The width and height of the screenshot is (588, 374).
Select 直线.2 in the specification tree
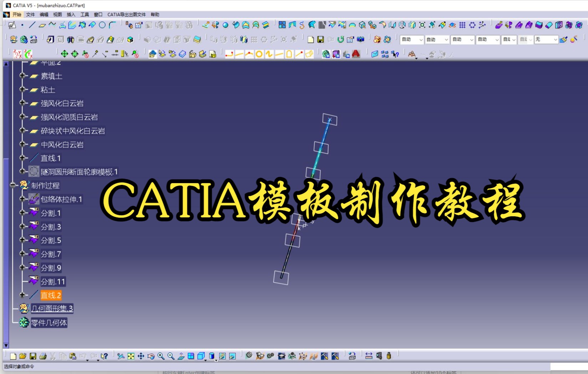coord(50,295)
